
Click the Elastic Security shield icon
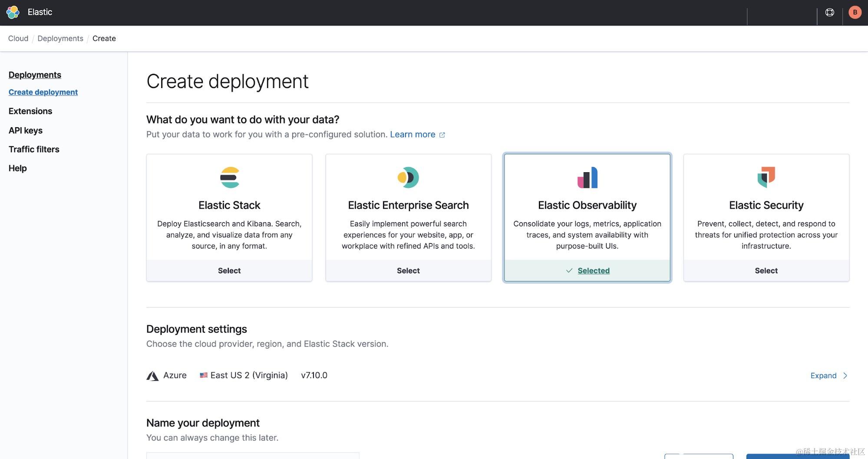click(766, 177)
